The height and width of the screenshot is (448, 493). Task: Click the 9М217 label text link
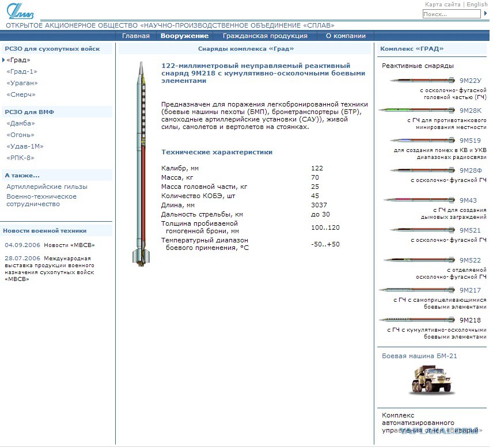tap(470, 290)
